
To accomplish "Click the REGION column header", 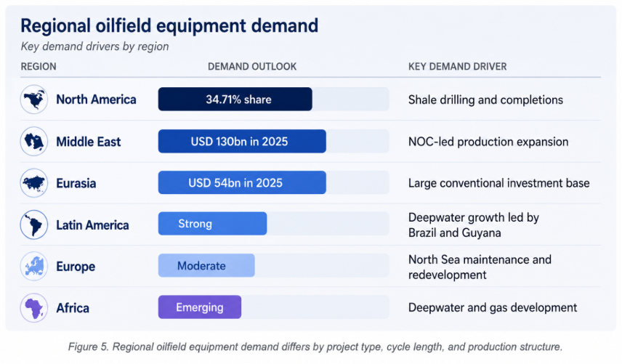I will click(x=39, y=67).
